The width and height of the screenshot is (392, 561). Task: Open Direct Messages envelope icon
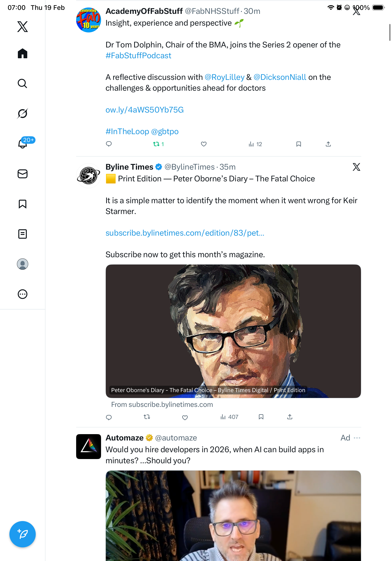23,174
